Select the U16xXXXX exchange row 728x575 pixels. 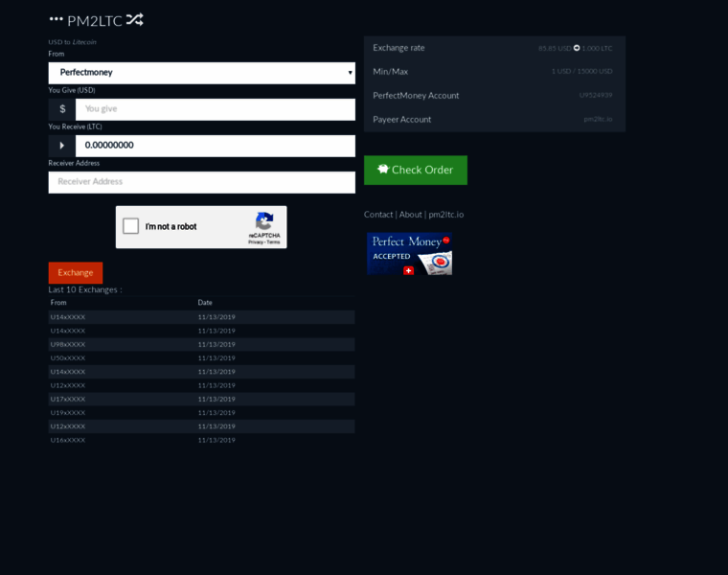201,440
